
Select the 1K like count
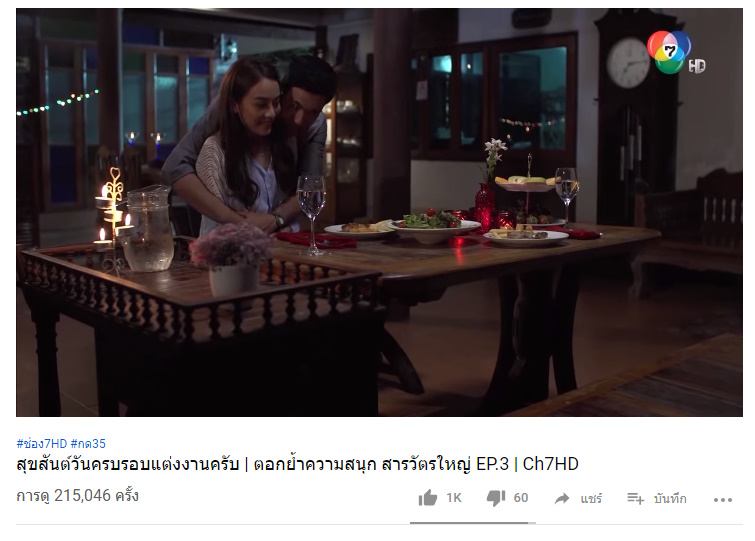[454, 498]
